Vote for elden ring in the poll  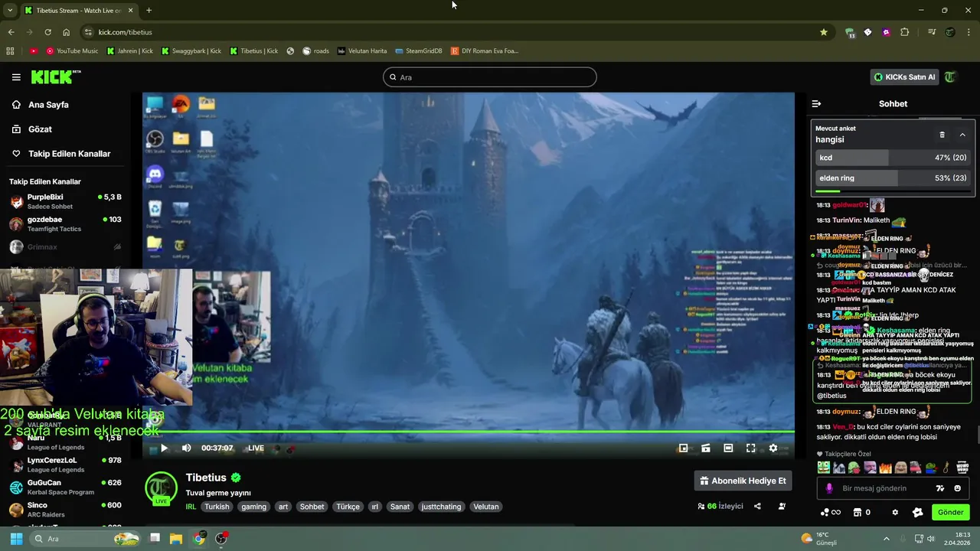coord(893,178)
